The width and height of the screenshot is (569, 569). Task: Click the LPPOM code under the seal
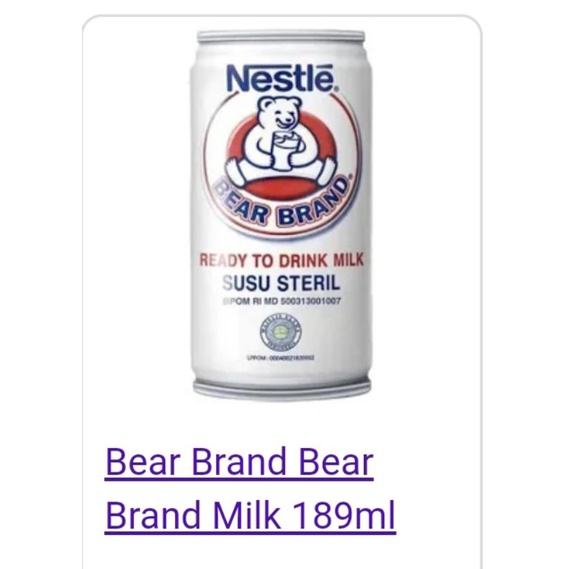281,358
